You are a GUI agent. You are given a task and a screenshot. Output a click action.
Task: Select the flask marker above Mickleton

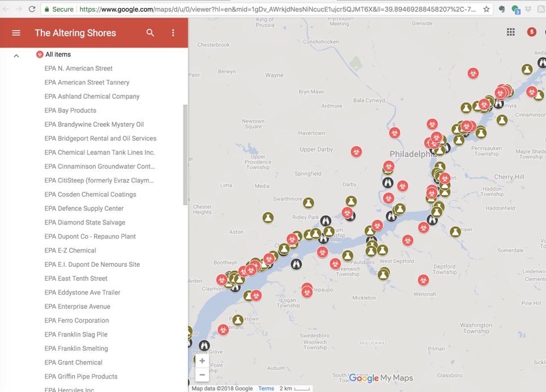(x=383, y=274)
